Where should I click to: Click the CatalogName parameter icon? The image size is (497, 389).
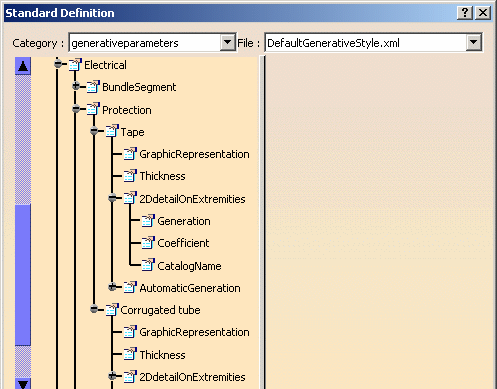pos(148,265)
